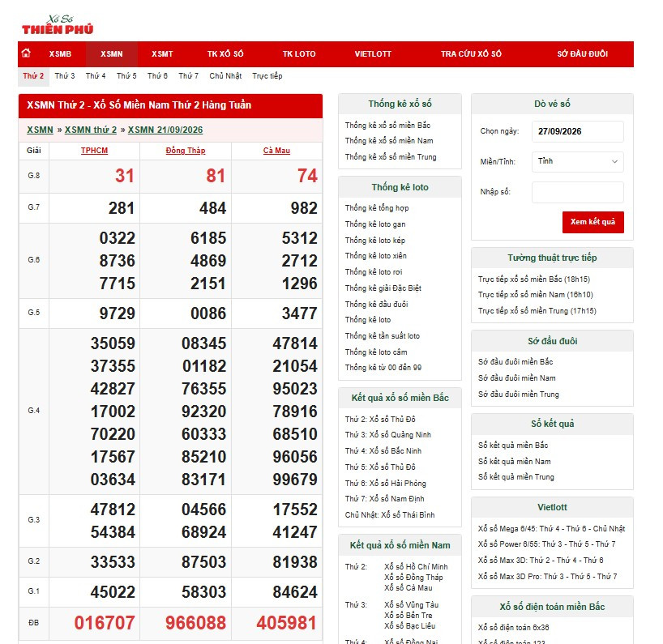The image size is (663, 644).
Task: Open the XSMT menu item
Action: 162,54
